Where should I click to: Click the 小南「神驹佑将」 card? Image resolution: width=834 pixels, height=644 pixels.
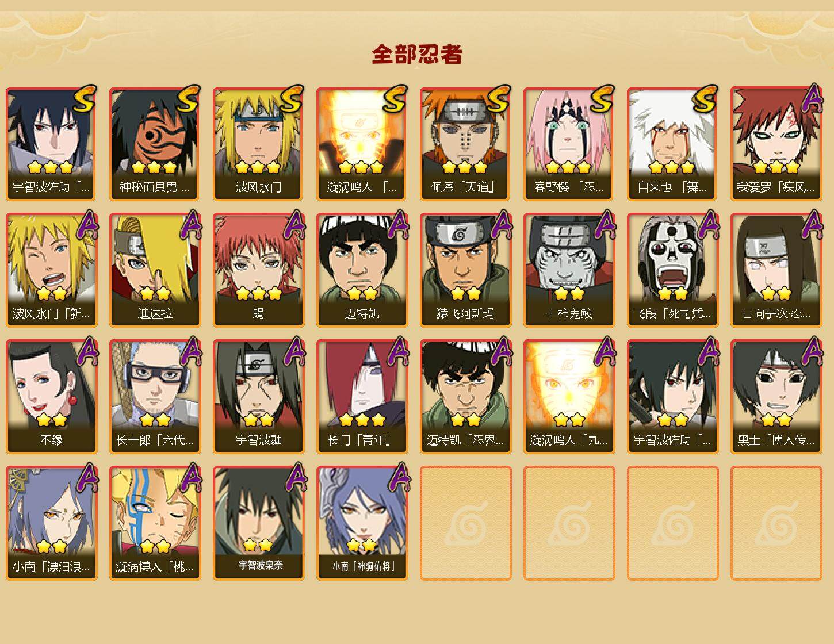tap(362, 523)
